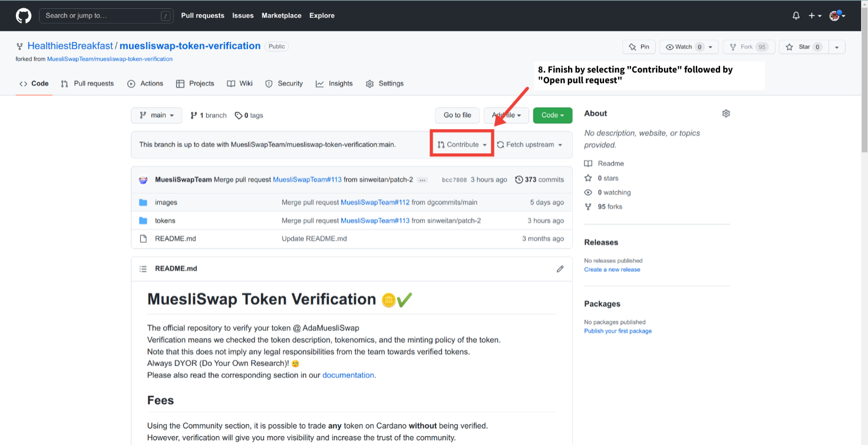Open the star lists dropdown arrow
Screen dimensions: 868x445
coord(837,47)
